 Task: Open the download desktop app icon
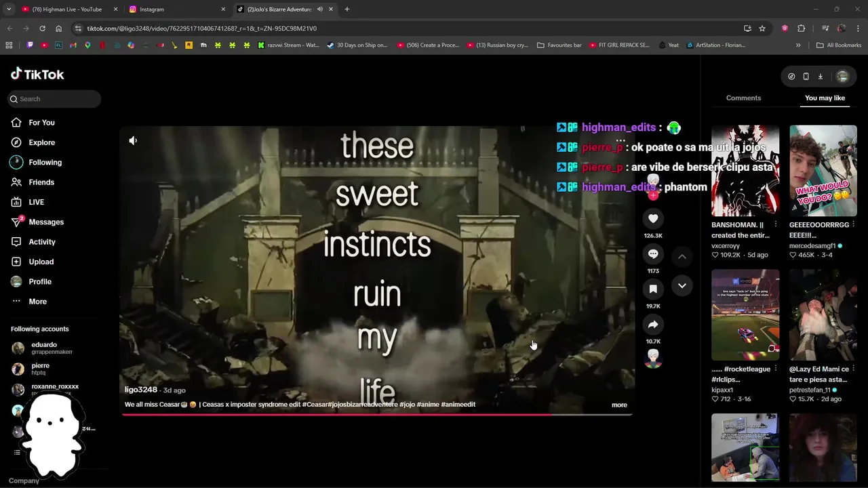(x=820, y=77)
